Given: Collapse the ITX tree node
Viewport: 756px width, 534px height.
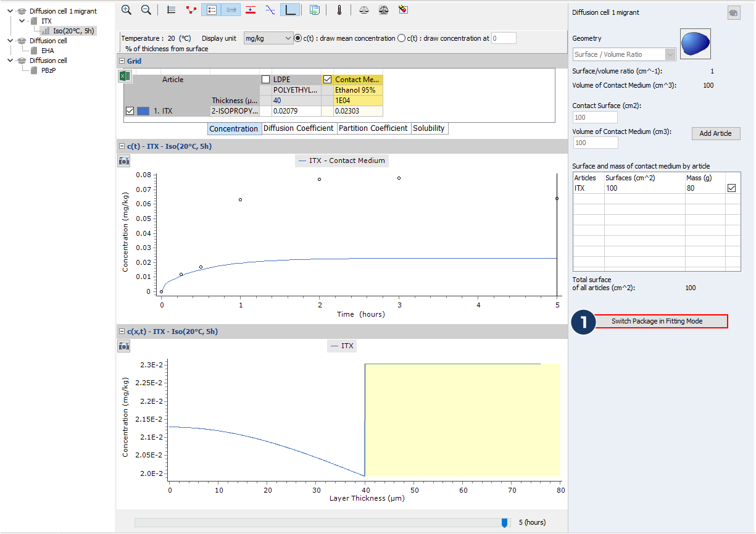Looking at the screenshot, I should (22, 21).
